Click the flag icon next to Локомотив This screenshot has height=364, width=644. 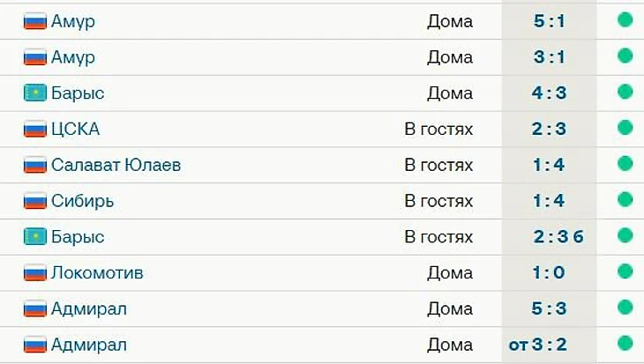tap(34, 272)
